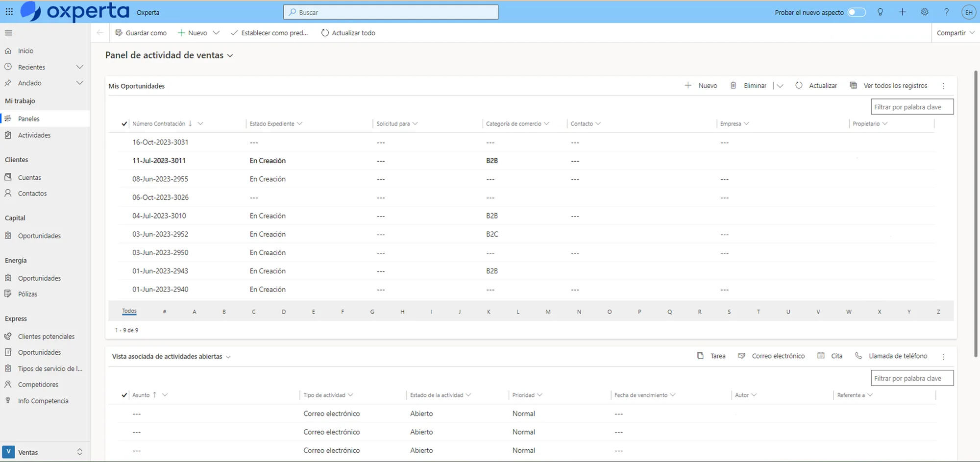Click activities keyword filter field

point(912,378)
